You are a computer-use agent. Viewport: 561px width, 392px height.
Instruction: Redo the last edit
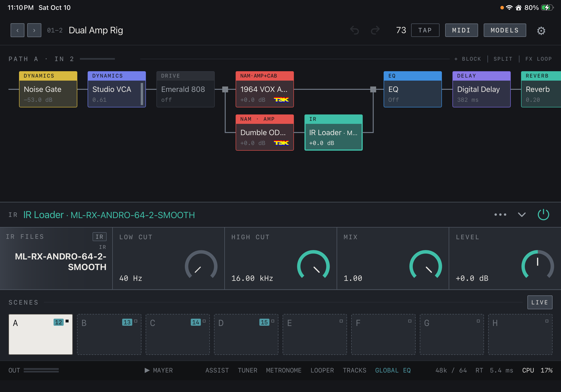[375, 30]
